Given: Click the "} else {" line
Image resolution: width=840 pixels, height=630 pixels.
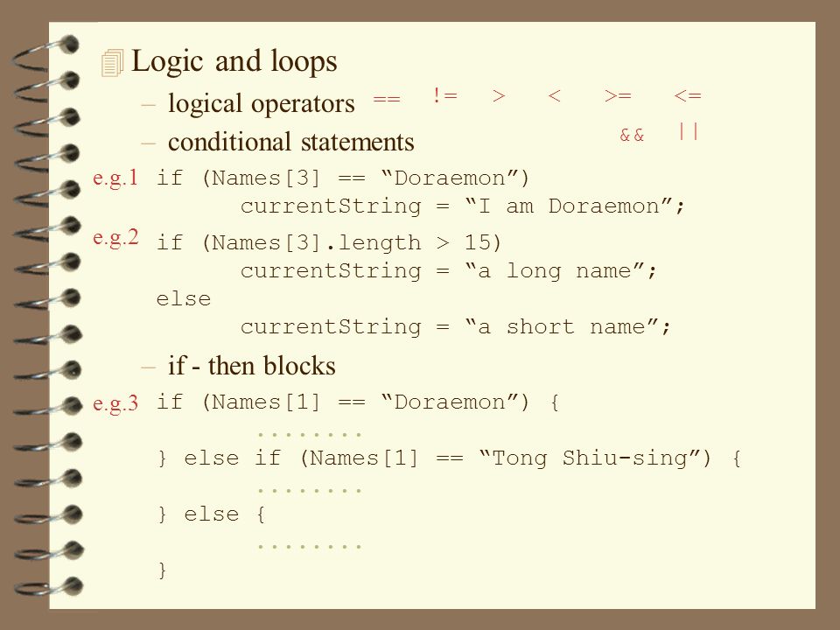Looking at the screenshot, I should point(212,514).
